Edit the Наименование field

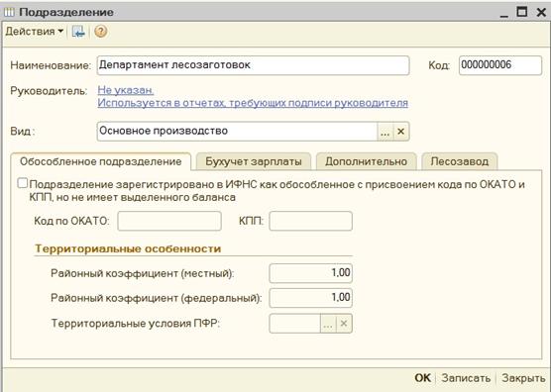tap(253, 65)
